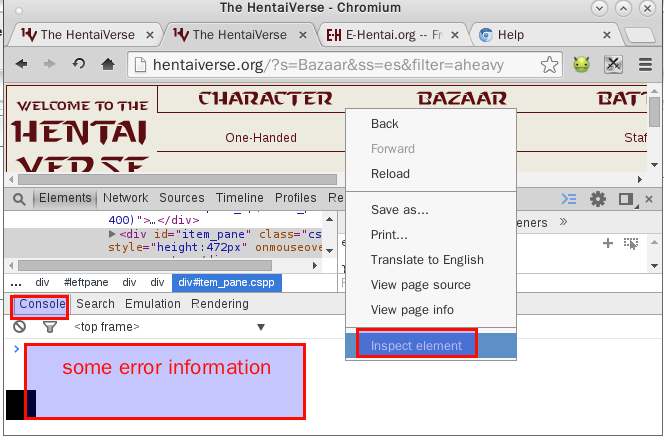
Task: Add new style rule plus icon
Action: click(608, 243)
